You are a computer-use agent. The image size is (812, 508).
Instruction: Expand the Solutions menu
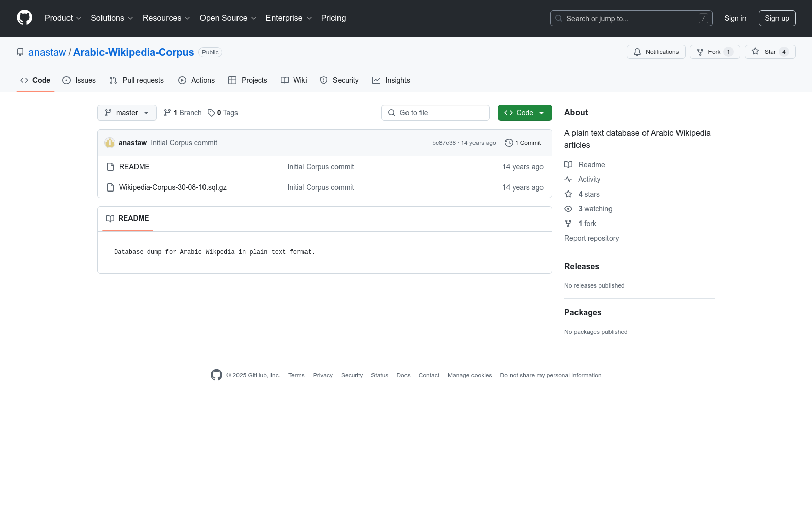pos(112,18)
